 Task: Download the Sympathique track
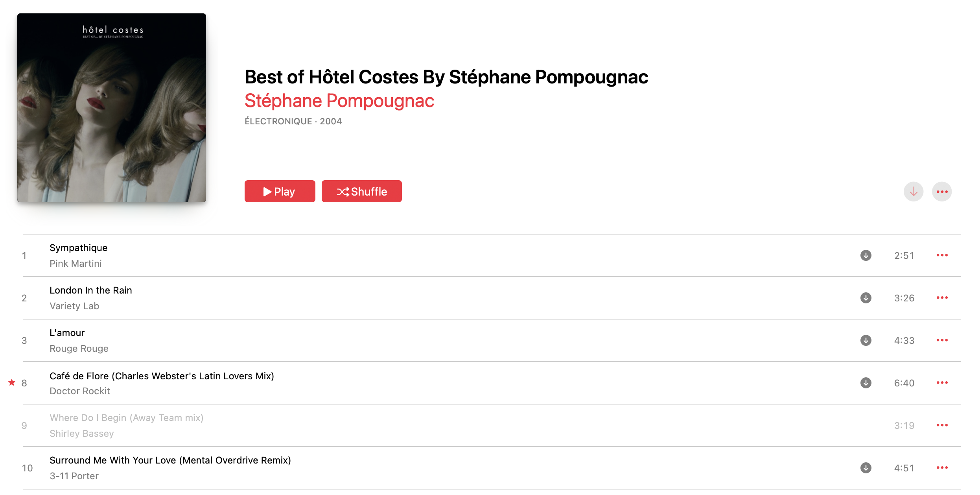[x=866, y=255]
